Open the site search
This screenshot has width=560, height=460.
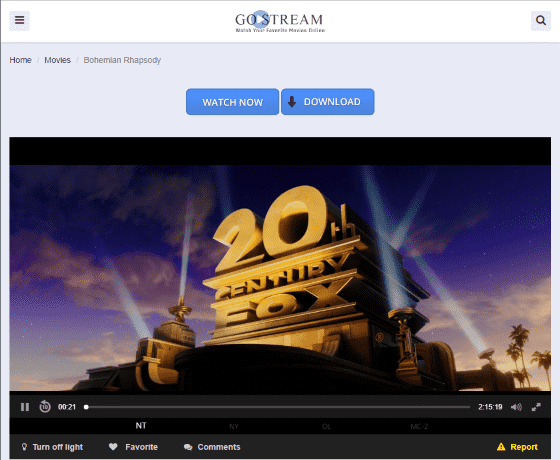click(x=541, y=20)
